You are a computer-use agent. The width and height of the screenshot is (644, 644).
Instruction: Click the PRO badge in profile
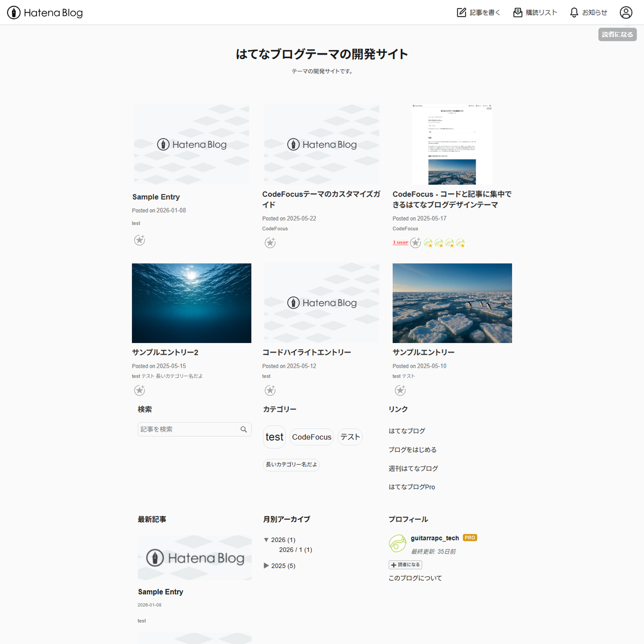point(470,538)
